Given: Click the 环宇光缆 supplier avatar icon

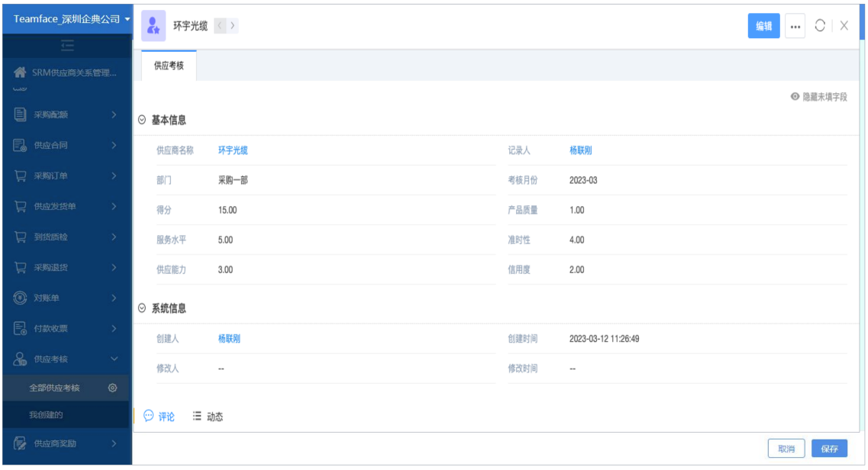Looking at the screenshot, I should click(x=153, y=26).
